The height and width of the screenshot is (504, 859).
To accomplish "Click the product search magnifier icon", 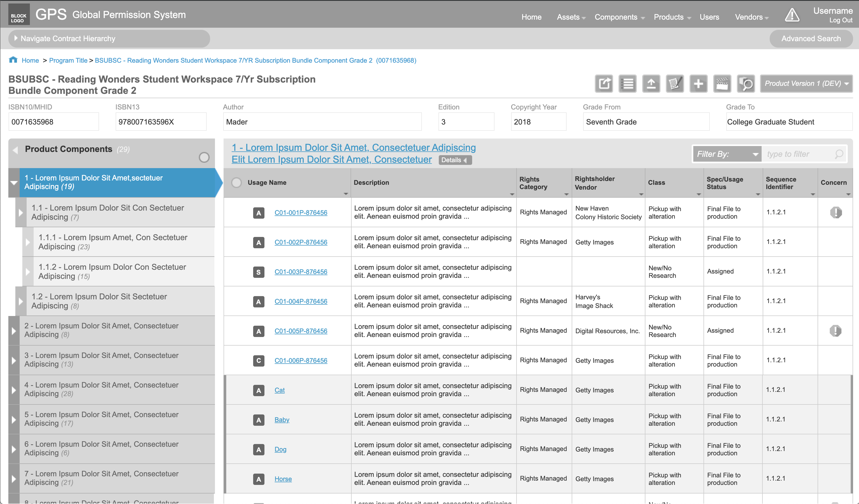I will pos(745,83).
